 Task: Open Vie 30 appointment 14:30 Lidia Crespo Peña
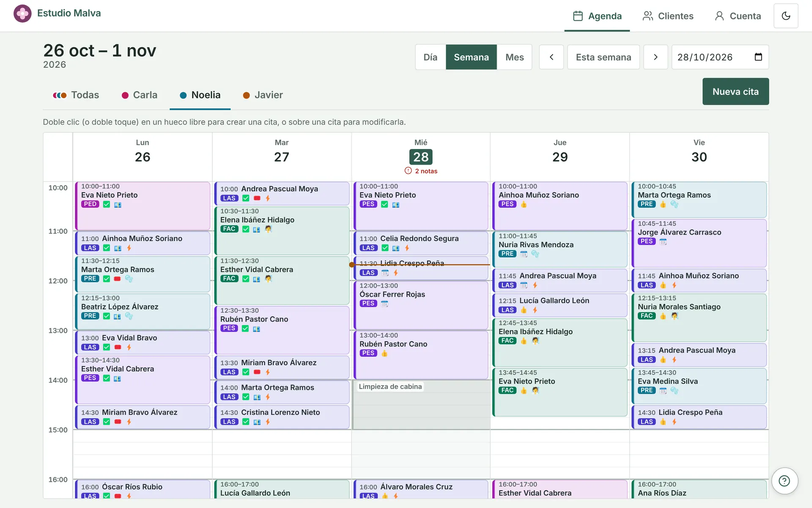pyautogui.click(x=699, y=417)
